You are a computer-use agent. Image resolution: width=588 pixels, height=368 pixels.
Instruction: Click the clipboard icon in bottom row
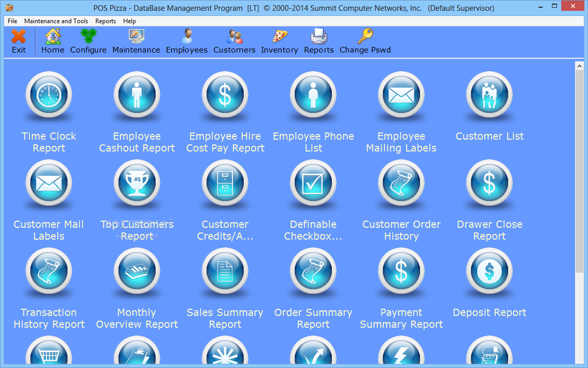137,350
